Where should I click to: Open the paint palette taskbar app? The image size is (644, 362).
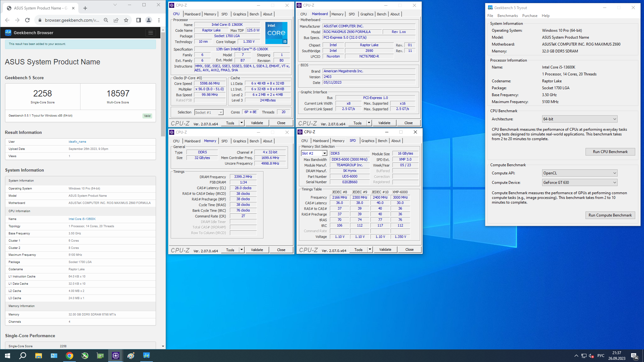(x=131, y=356)
